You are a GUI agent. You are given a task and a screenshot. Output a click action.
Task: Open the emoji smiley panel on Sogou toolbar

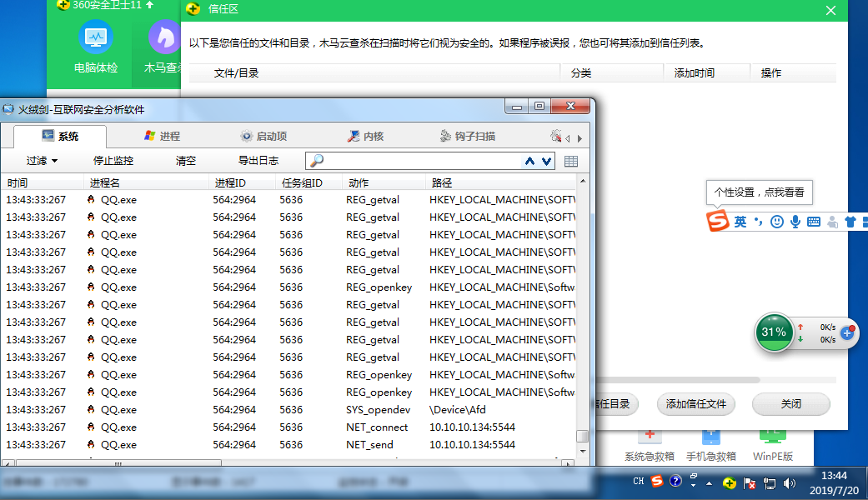(777, 222)
